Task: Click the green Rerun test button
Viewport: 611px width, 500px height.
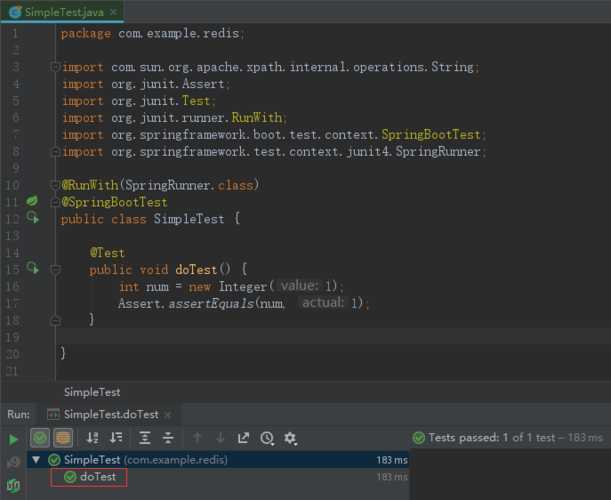Action: coord(13,438)
